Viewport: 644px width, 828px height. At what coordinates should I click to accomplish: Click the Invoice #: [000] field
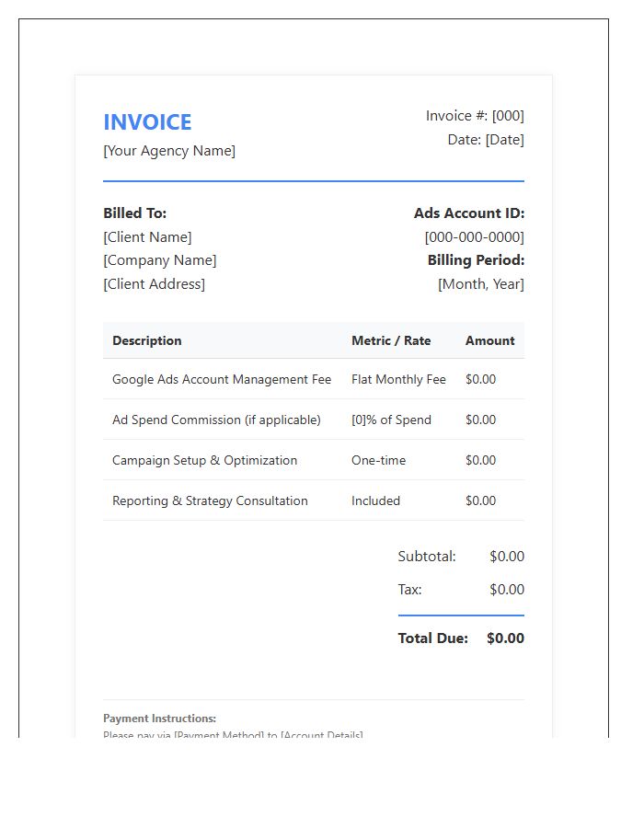tap(475, 116)
